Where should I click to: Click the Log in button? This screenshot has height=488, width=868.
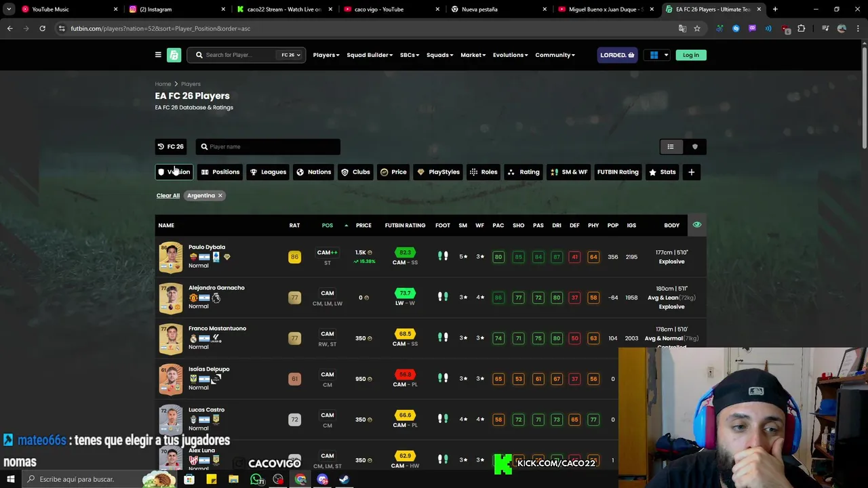[x=691, y=55]
